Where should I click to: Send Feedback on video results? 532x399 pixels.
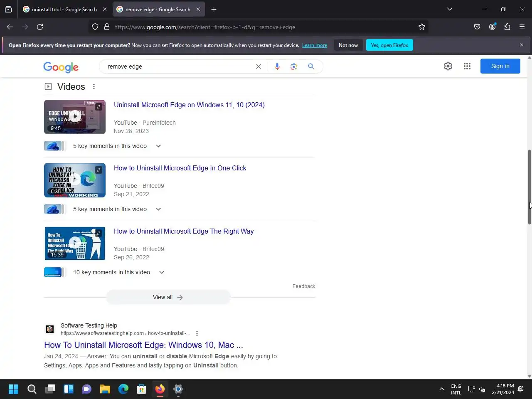point(304,286)
